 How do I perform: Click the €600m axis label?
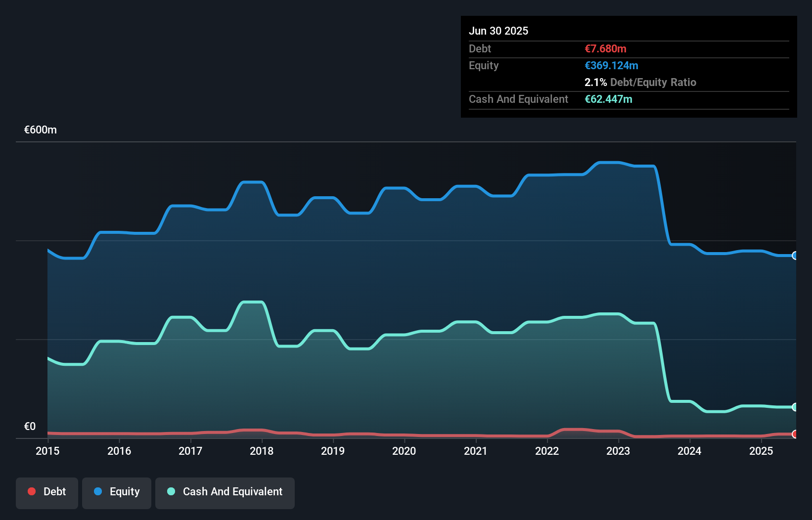[40, 130]
